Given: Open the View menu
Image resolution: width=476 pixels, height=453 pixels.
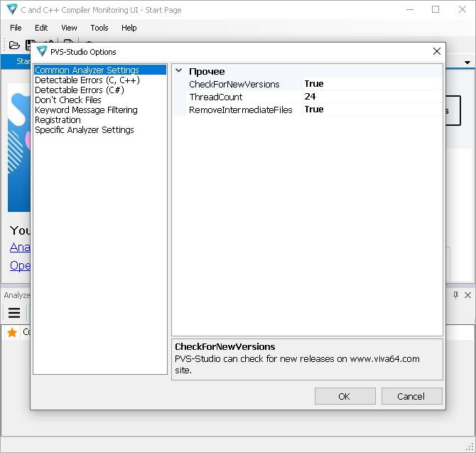Looking at the screenshot, I should coord(69,28).
